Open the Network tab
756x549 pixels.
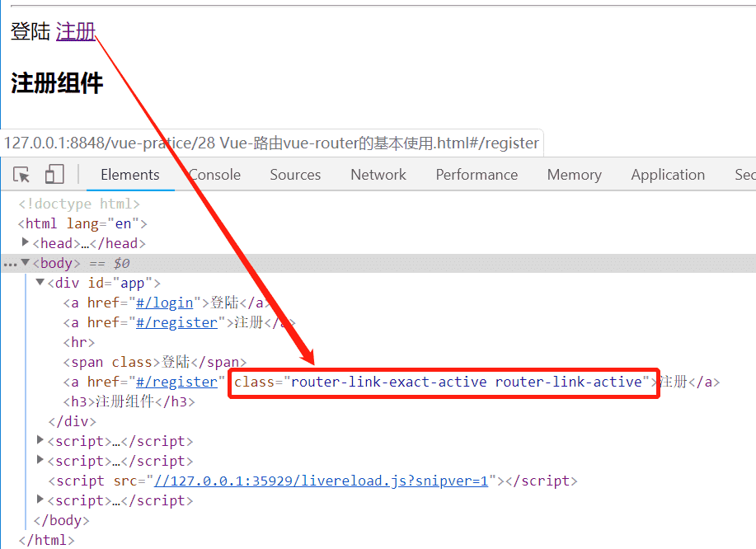point(378,175)
